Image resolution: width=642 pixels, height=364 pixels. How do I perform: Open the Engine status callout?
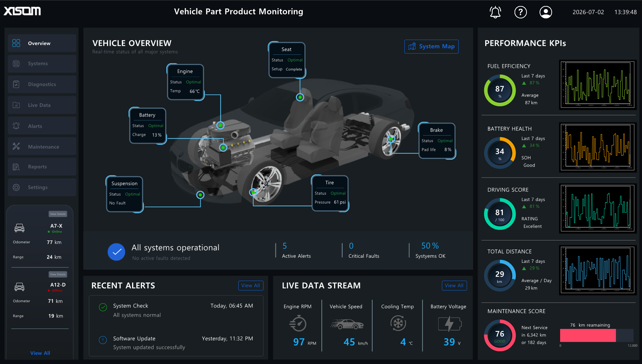pos(185,82)
